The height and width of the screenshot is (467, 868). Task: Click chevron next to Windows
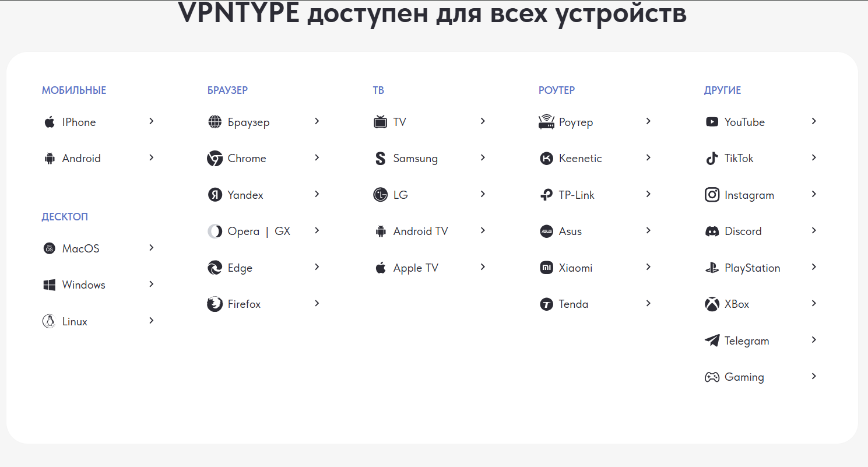152,284
